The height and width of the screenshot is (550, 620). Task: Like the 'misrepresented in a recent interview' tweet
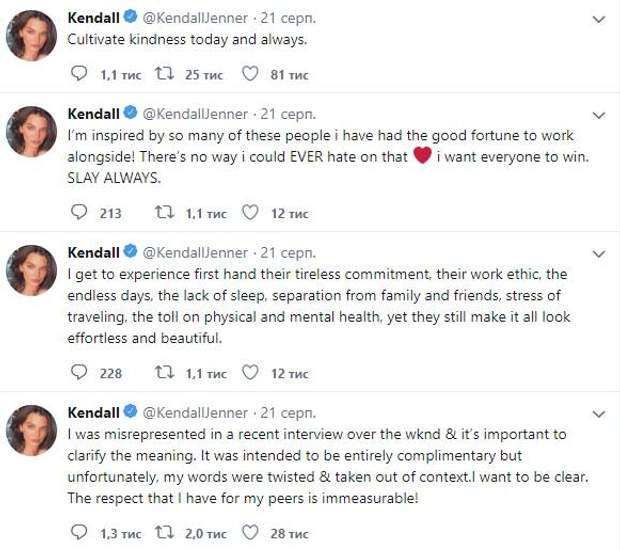pyautogui.click(x=250, y=533)
